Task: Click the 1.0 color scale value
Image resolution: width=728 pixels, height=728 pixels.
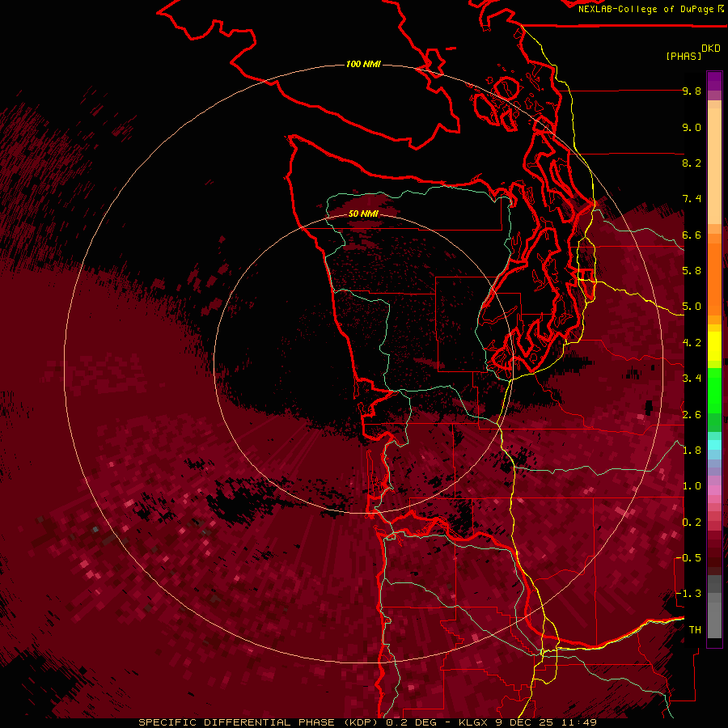Action: (x=692, y=487)
